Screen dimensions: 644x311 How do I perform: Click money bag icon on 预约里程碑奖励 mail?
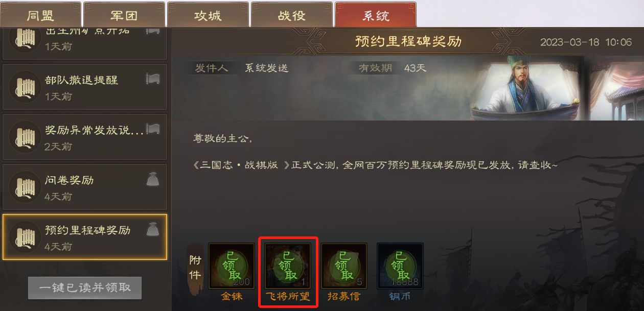[153, 230]
